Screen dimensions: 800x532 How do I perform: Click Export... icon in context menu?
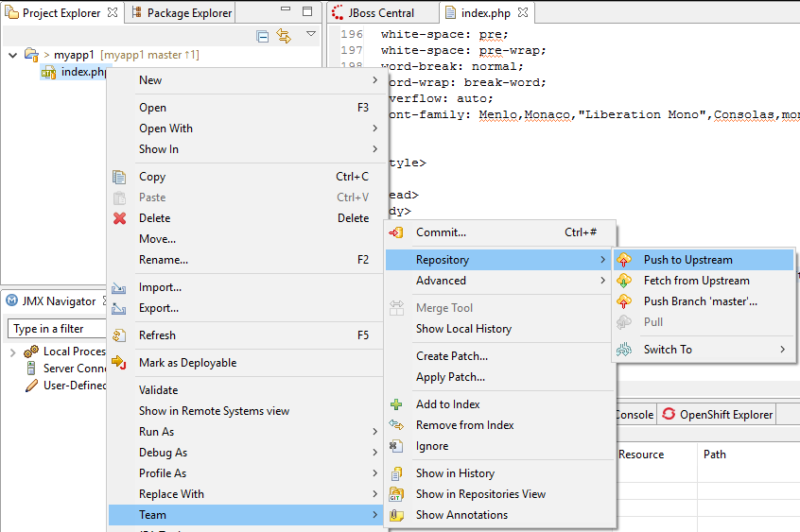point(119,308)
